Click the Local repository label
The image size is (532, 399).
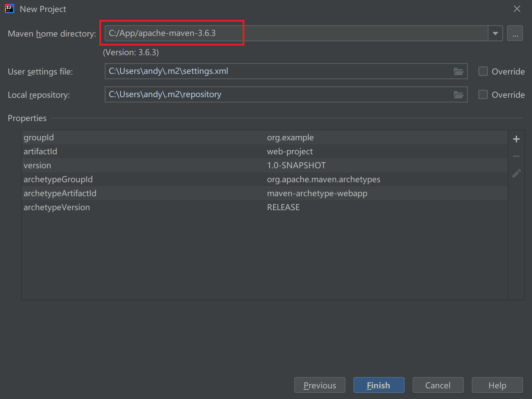pos(39,95)
